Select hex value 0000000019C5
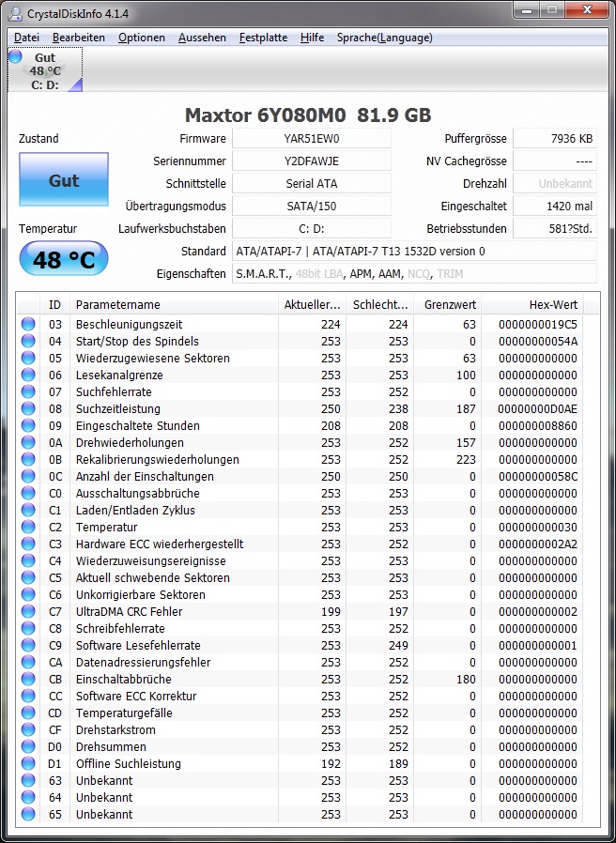Viewport: 616px width, 843px height. pyautogui.click(x=538, y=324)
